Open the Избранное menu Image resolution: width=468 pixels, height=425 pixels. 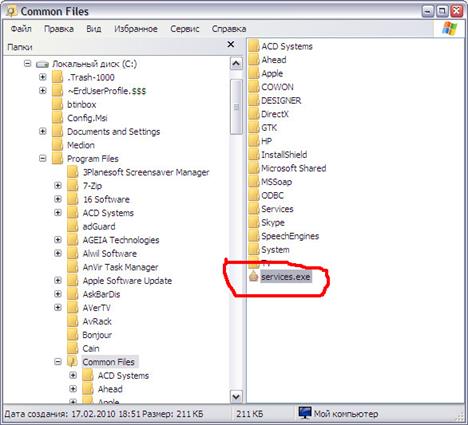pos(136,29)
